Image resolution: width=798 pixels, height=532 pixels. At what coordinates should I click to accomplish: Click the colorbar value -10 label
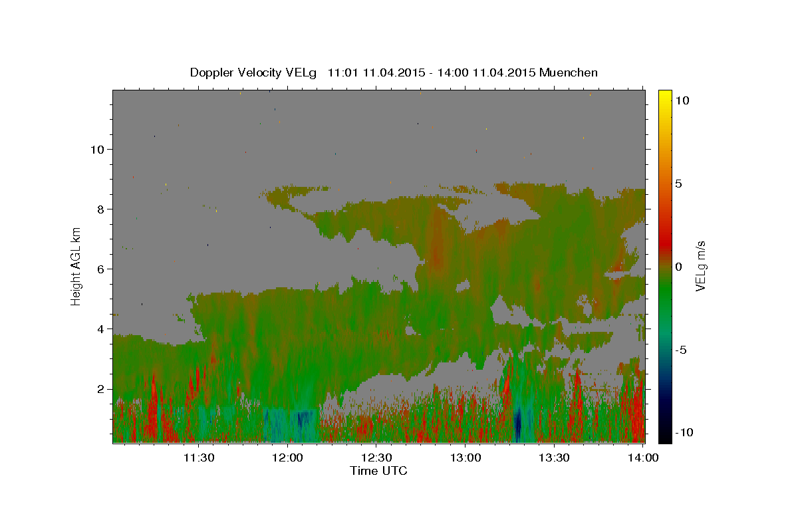[683, 433]
